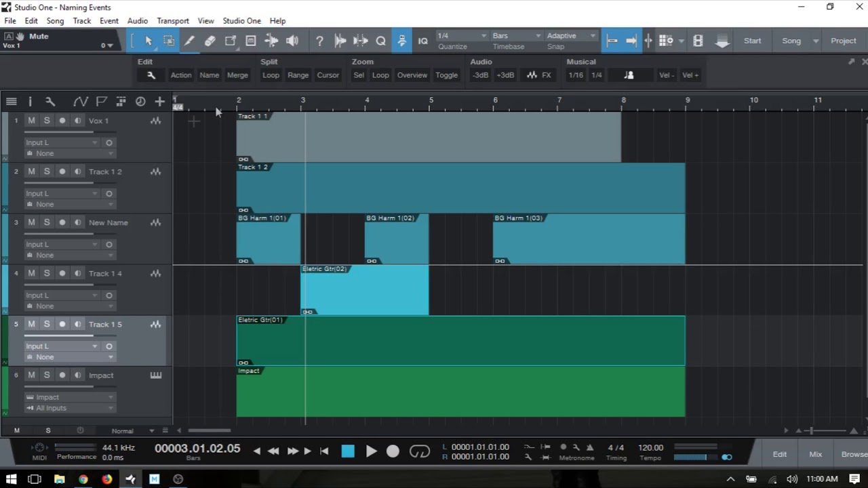The width and height of the screenshot is (868, 488).
Task: Open the tempo track clock icon
Action: (x=140, y=102)
